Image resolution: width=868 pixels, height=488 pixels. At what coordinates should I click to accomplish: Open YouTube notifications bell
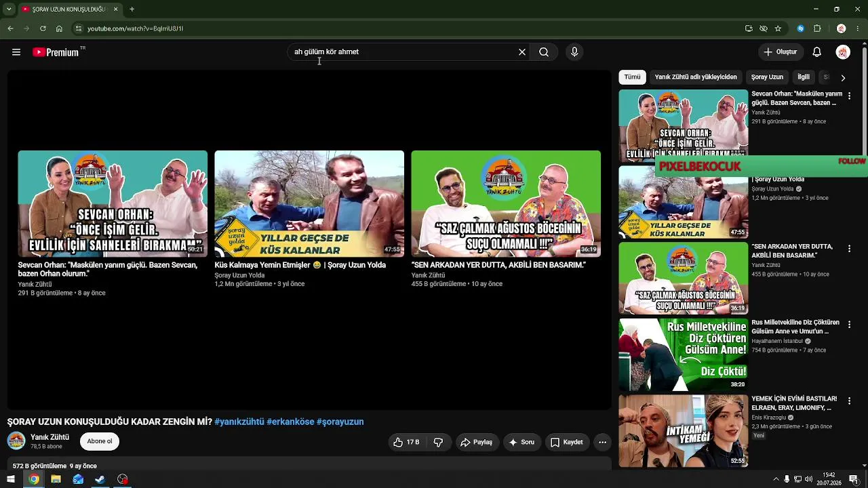817,52
